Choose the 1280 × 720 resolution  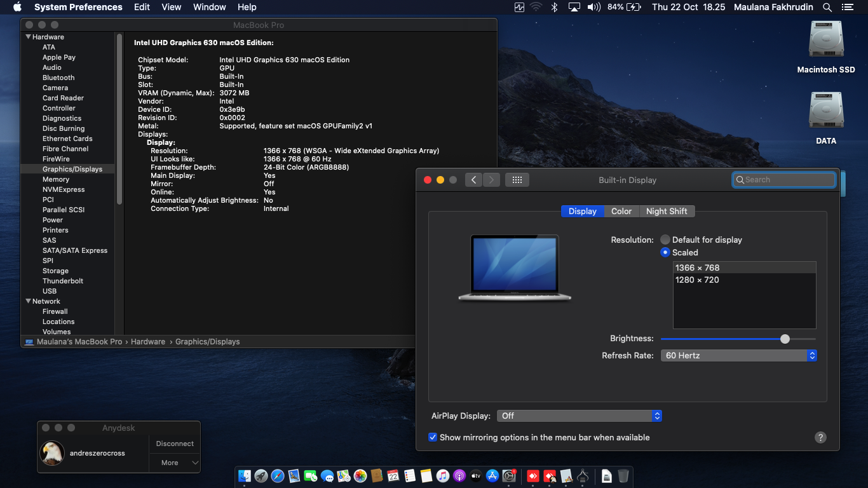coord(697,280)
